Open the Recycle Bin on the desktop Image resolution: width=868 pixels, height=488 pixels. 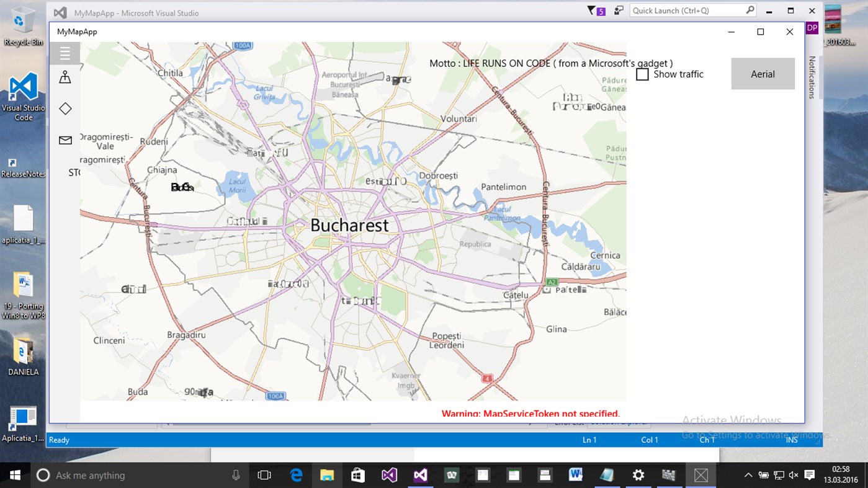[x=24, y=19]
